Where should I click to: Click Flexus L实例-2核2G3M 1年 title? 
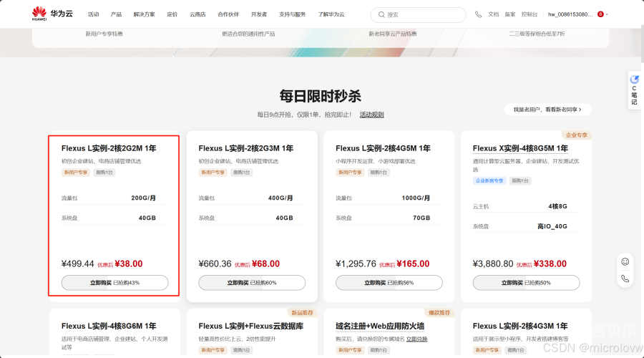pyautogui.click(x=245, y=148)
